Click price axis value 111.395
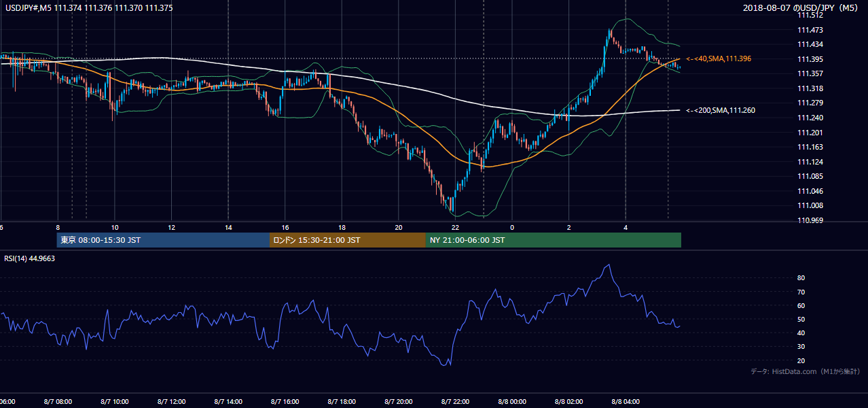 [811, 59]
